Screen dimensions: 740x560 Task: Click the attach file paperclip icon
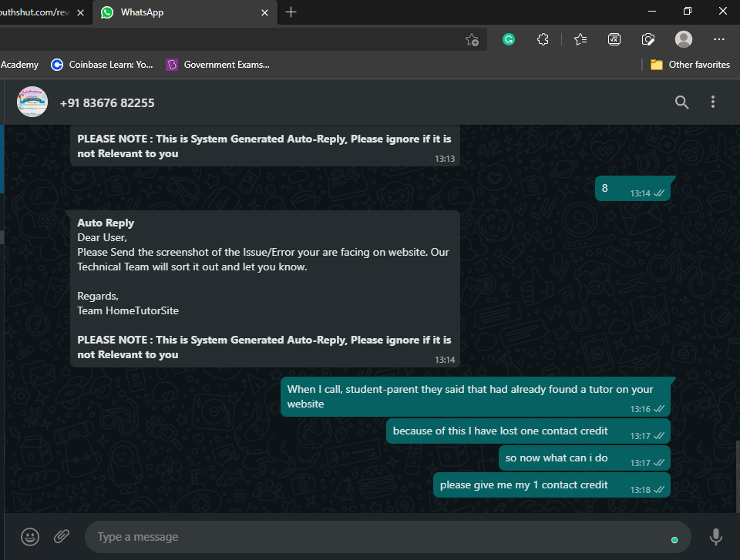click(x=62, y=536)
